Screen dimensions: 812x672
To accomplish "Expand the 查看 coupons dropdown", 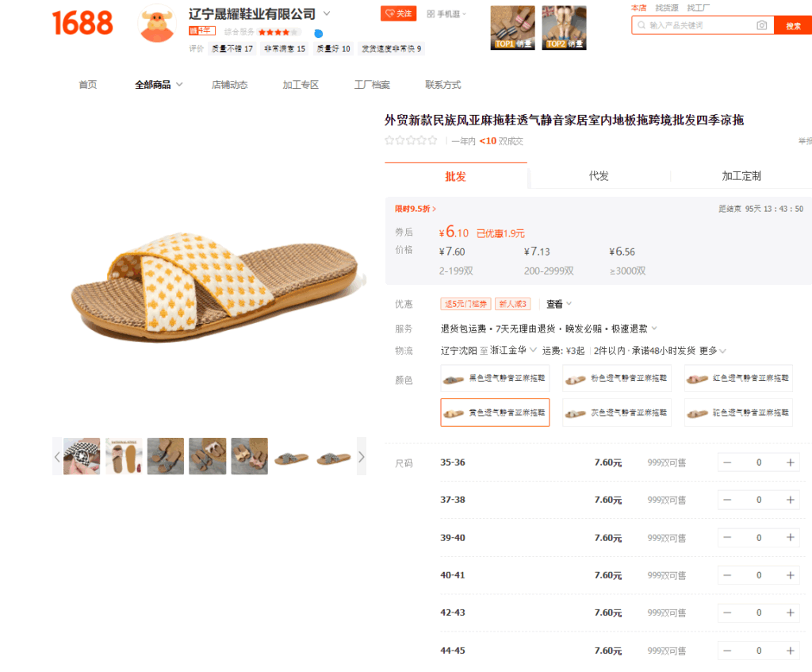I will [x=559, y=304].
